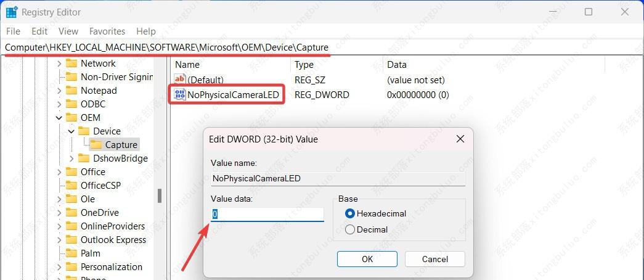Close the Edit DWORD dialog

(x=460, y=139)
